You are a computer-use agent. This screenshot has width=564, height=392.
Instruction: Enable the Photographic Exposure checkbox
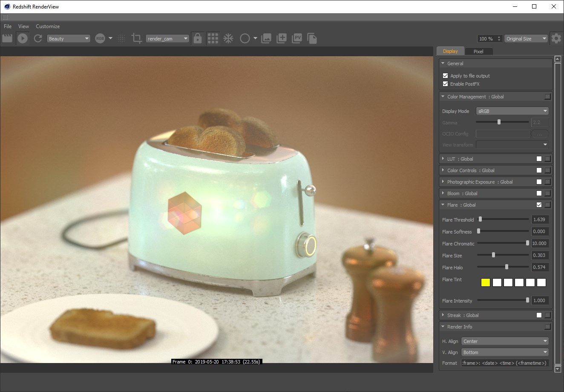(539, 182)
